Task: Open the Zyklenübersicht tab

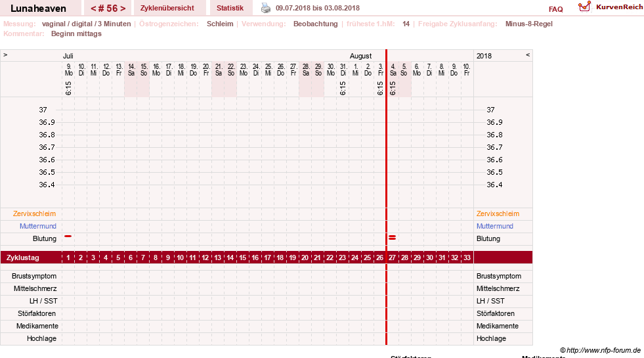Action: (x=167, y=8)
